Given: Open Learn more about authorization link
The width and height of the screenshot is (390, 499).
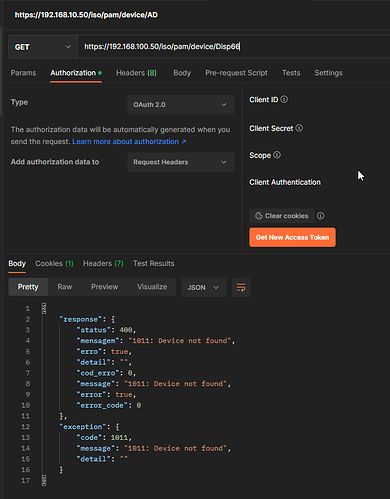Looking at the screenshot, I should click(x=129, y=142).
